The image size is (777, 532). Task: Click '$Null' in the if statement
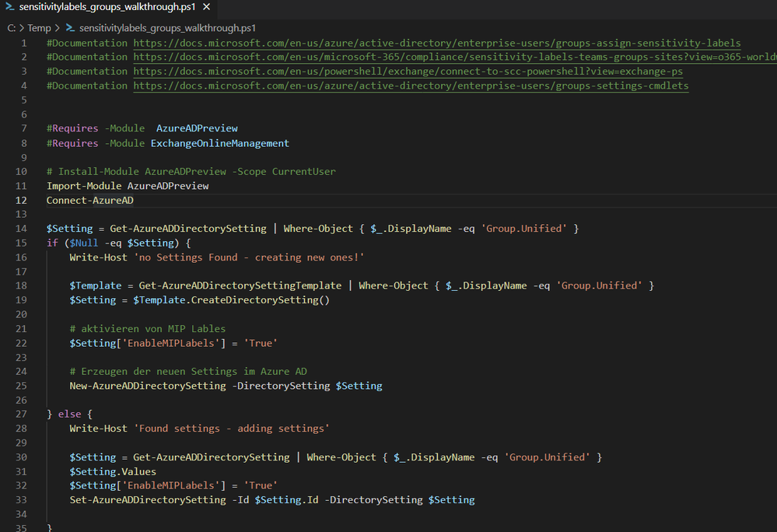[x=84, y=243]
